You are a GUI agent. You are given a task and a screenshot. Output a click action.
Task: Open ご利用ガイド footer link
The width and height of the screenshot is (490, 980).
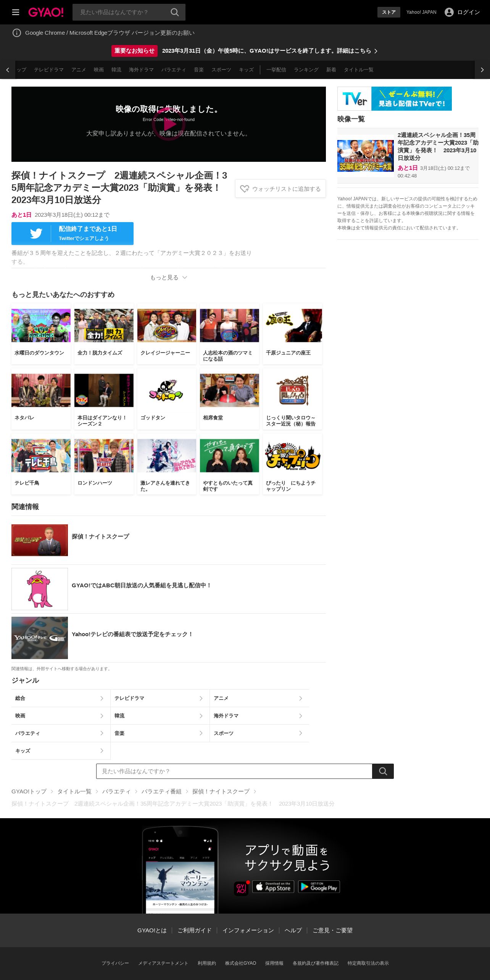click(195, 930)
